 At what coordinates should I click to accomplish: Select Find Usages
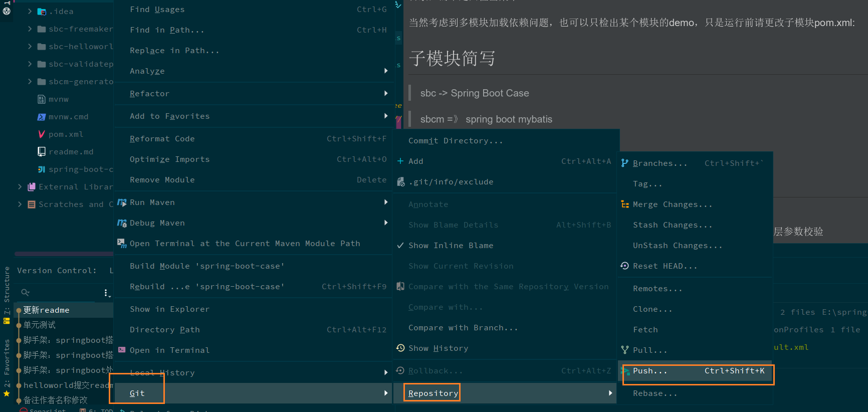tap(253, 10)
